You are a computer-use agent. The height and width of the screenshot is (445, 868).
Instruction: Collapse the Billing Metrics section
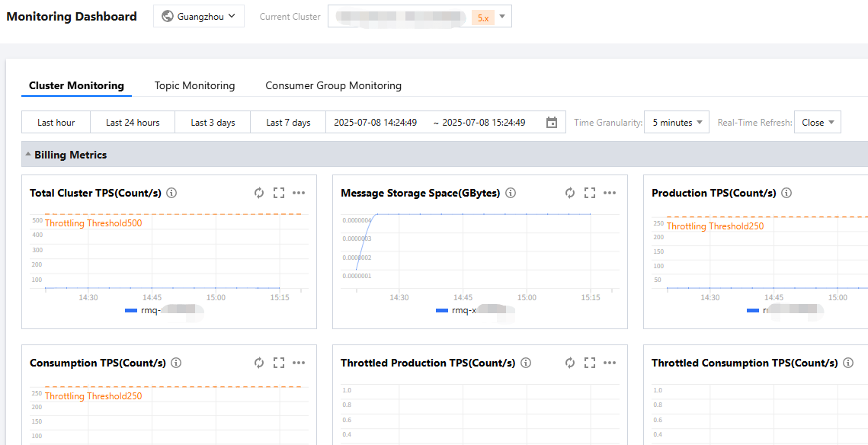28,155
